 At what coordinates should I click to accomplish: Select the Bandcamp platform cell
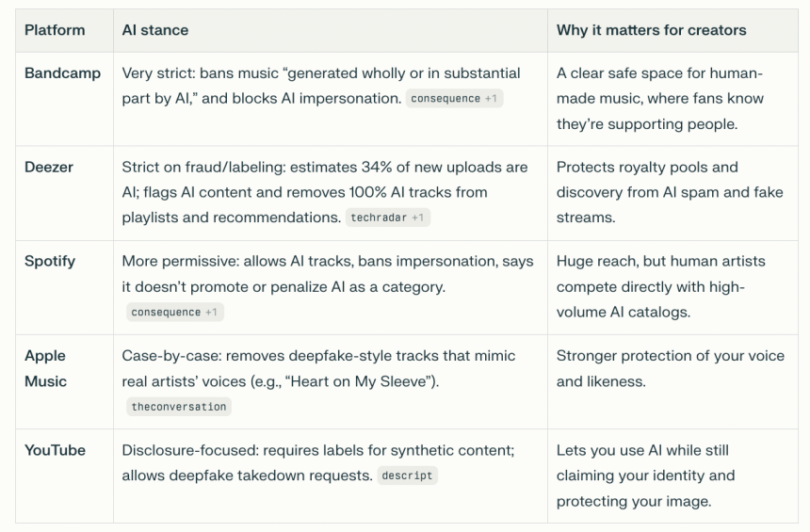(x=62, y=73)
